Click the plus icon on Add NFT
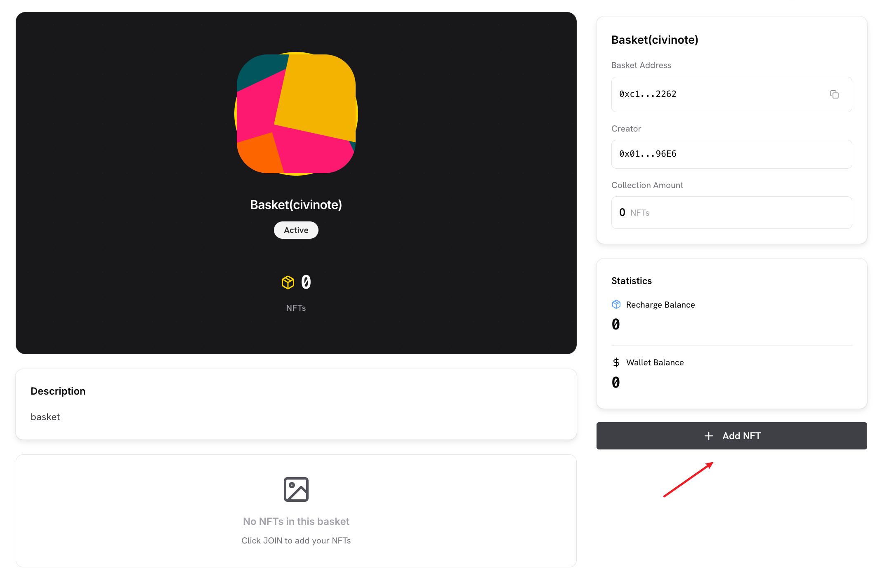The image size is (882, 588). pos(708,436)
